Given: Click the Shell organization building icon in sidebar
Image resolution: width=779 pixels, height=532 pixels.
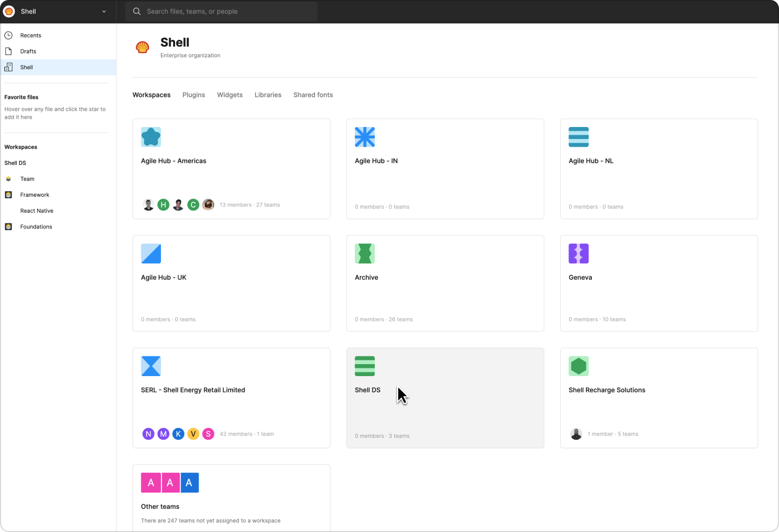Looking at the screenshot, I should (8, 67).
